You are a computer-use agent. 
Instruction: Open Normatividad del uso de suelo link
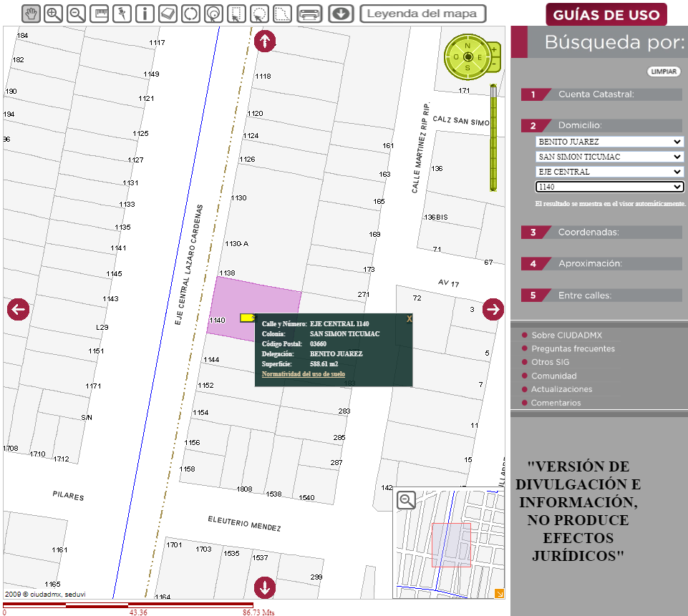coord(304,374)
